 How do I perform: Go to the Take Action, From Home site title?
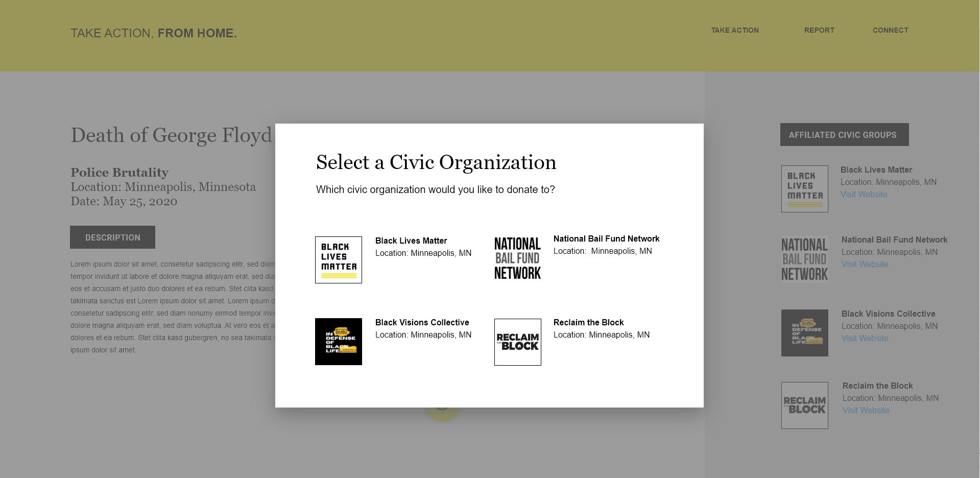[x=154, y=33]
